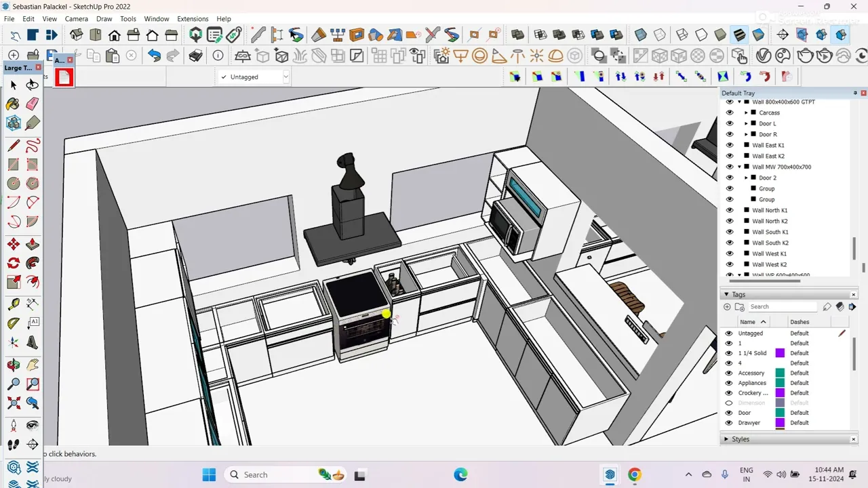Select the Rotate tool
This screenshot has height=488, width=868.
[13, 263]
